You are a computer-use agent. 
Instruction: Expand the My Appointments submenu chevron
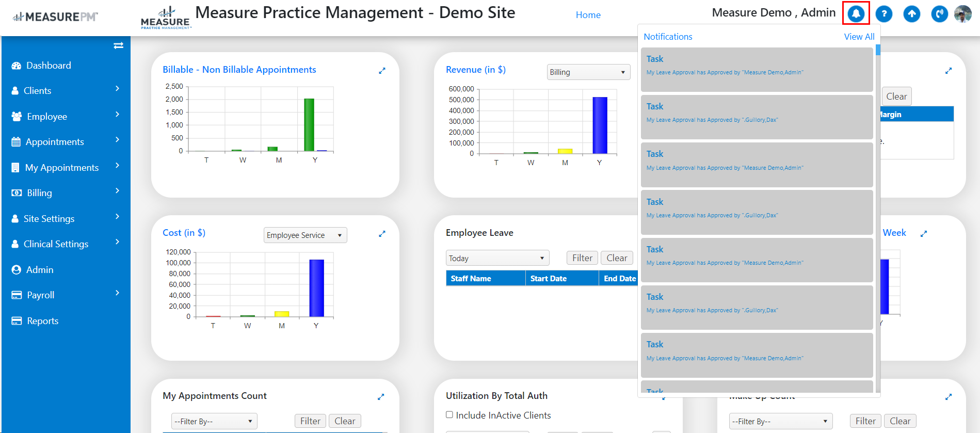[118, 165]
